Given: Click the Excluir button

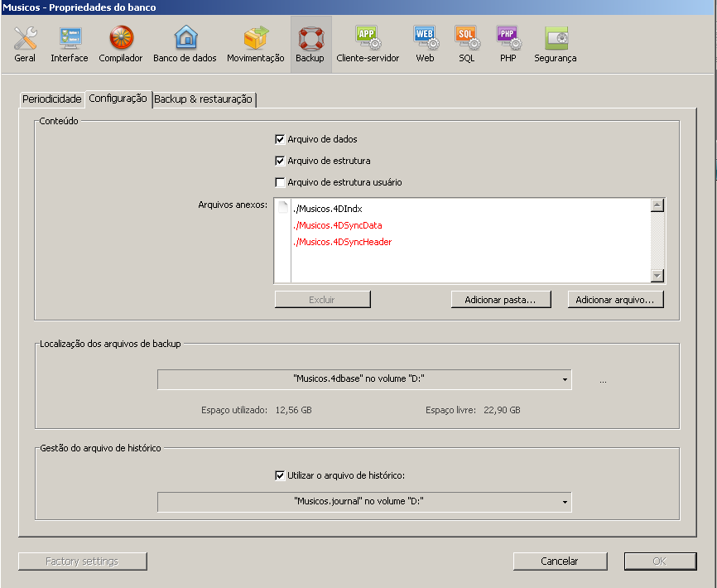Looking at the screenshot, I should click(322, 300).
